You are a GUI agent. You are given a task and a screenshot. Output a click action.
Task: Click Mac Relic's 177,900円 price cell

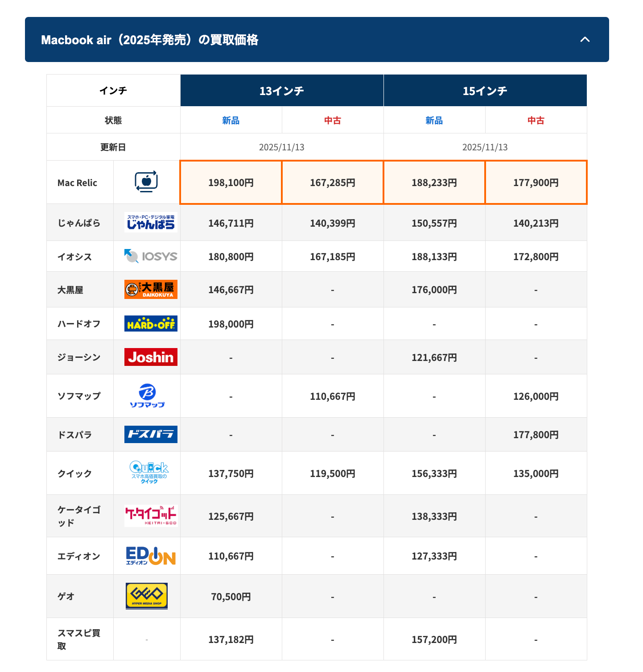tap(536, 183)
